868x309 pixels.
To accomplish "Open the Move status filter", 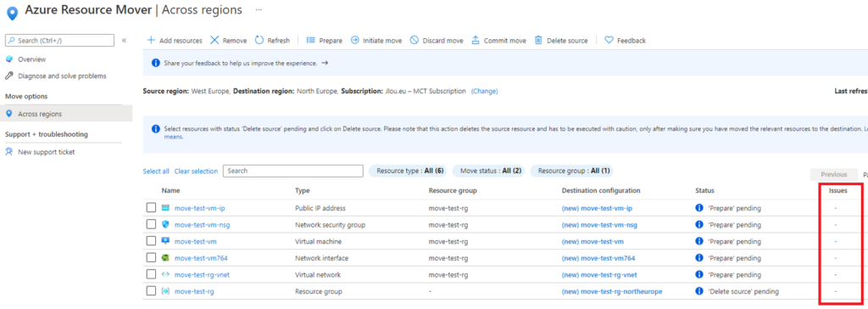I will tap(491, 171).
